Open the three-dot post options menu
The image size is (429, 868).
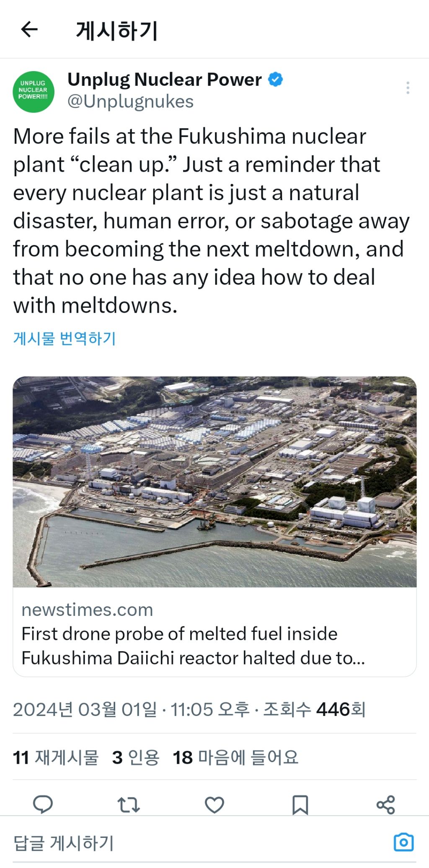[408, 88]
